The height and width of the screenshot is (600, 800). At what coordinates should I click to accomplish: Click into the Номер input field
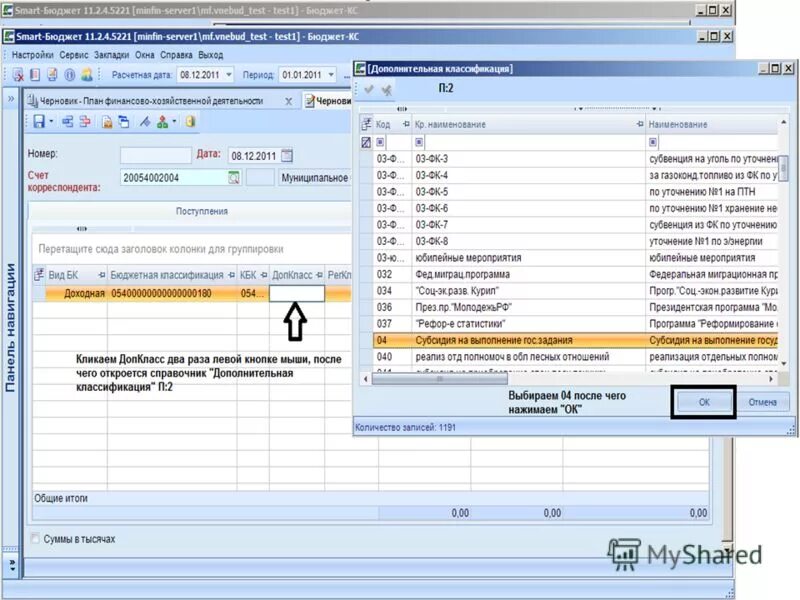156,155
